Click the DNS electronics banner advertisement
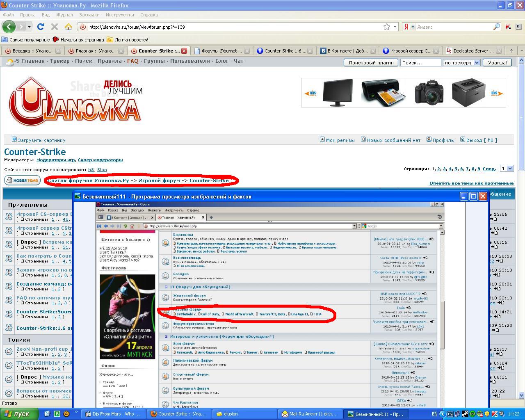Image resolution: width=525 pixels, height=420 pixels. click(x=403, y=93)
